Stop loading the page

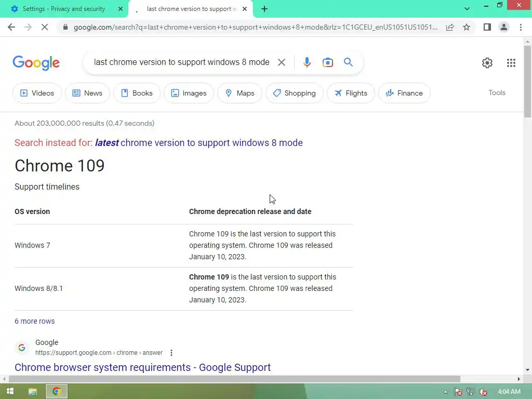(x=45, y=27)
